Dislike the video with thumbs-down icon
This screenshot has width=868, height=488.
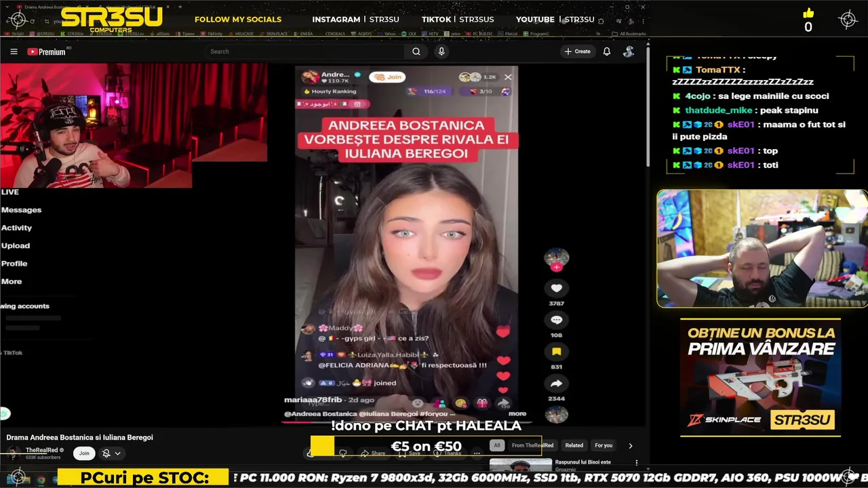pyautogui.click(x=343, y=453)
